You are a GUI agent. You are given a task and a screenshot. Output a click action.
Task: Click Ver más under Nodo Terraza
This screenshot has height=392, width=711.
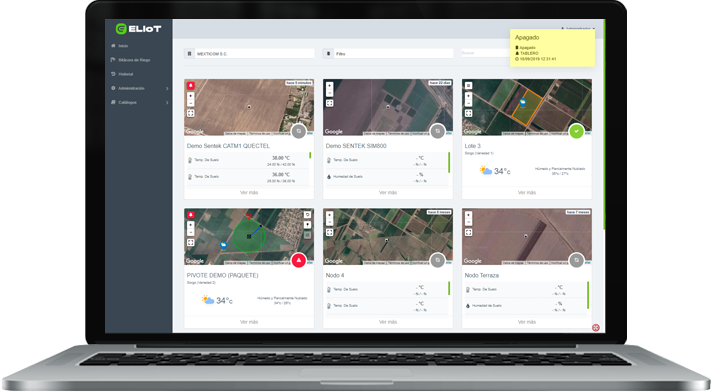point(527,322)
